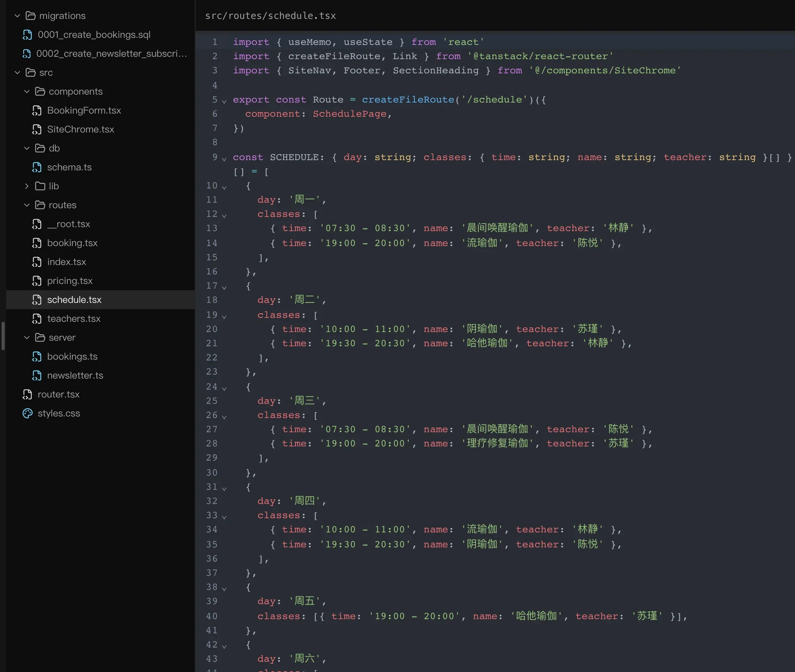Image resolution: width=795 pixels, height=672 pixels.
Task: Click the migrations folder icon
Action: (x=31, y=16)
